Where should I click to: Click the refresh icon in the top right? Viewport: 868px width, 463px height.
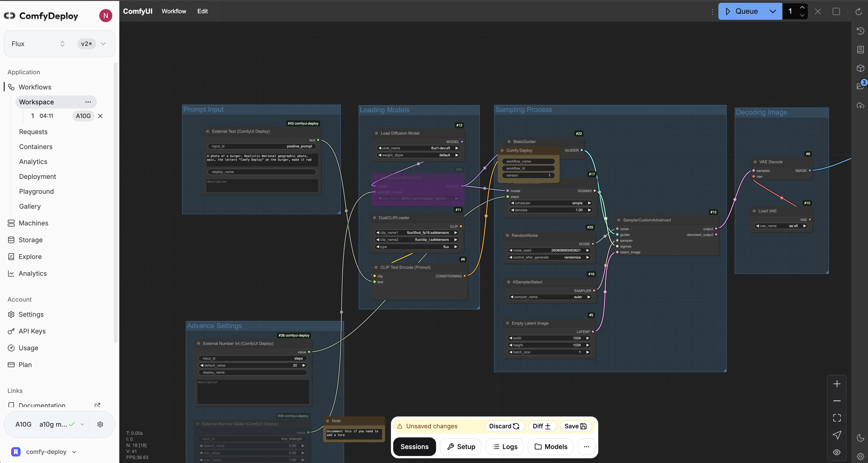(858, 11)
